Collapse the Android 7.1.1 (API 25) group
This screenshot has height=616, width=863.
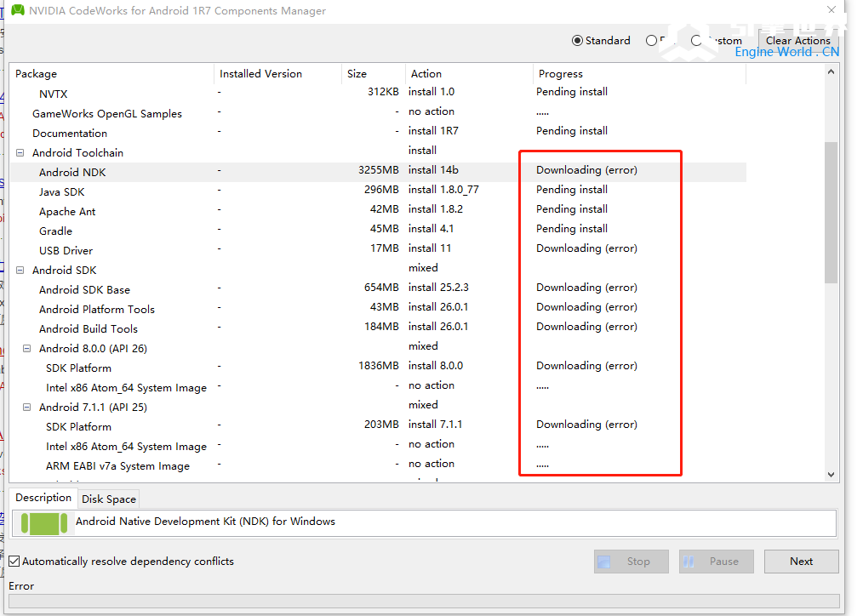coord(26,408)
